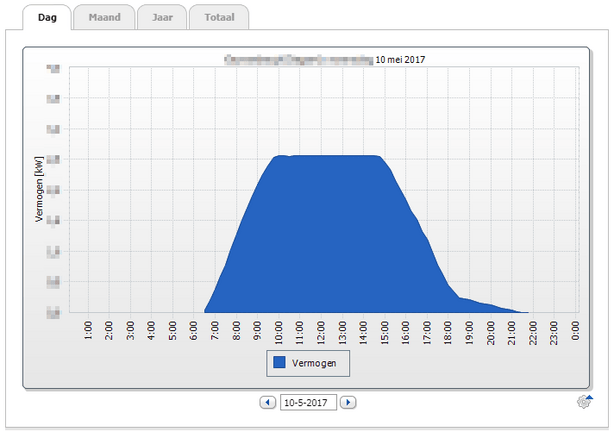
Task: Click the blue Vermogen legend square
Action: pyautogui.click(x=280, y=362)
